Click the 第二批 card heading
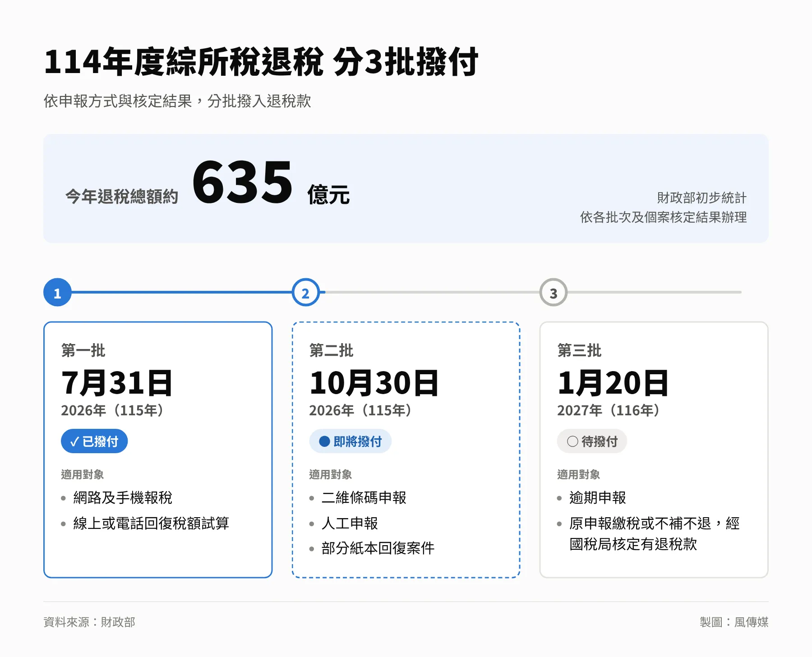 [331, 350]
